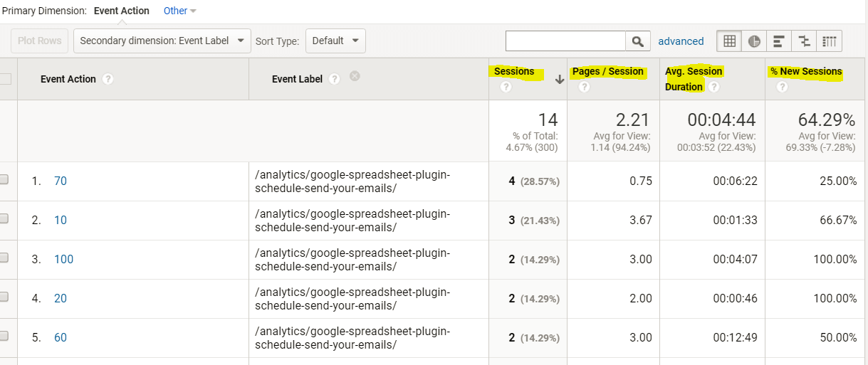Image resolution: width=868 pixels, height=365 pixels.
Task: Open the advanced filter link
Action: pos(681,41)
